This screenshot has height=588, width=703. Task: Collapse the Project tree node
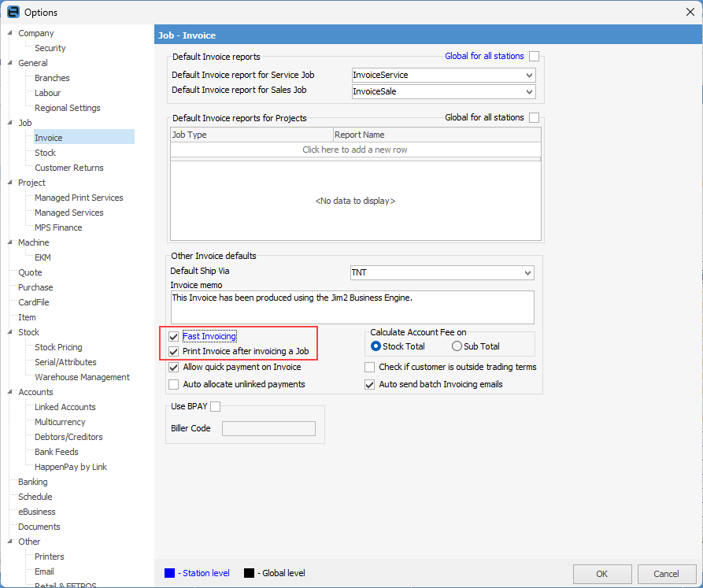click(10, 183)
